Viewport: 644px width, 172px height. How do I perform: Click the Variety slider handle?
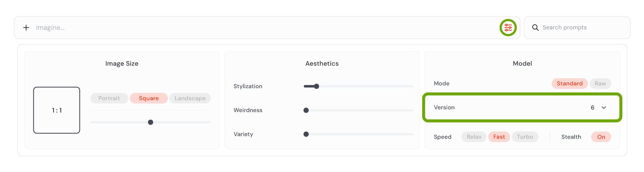tap(306, 134)
